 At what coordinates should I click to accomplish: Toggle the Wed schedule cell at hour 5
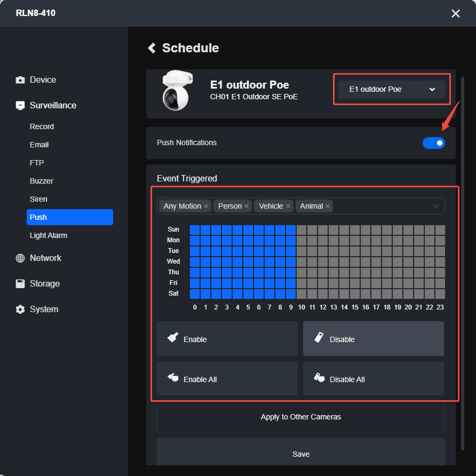(248, 261)
